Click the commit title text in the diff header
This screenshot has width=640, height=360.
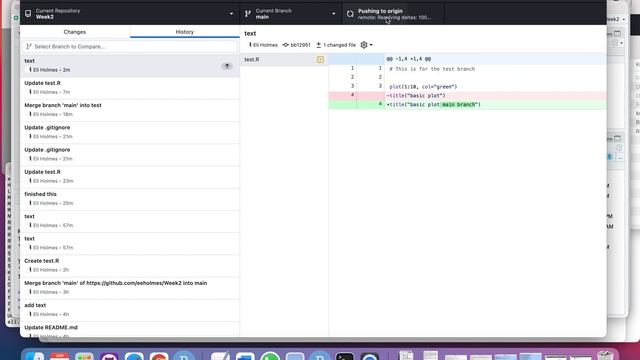pyautogui.click(x=250, y=33)
